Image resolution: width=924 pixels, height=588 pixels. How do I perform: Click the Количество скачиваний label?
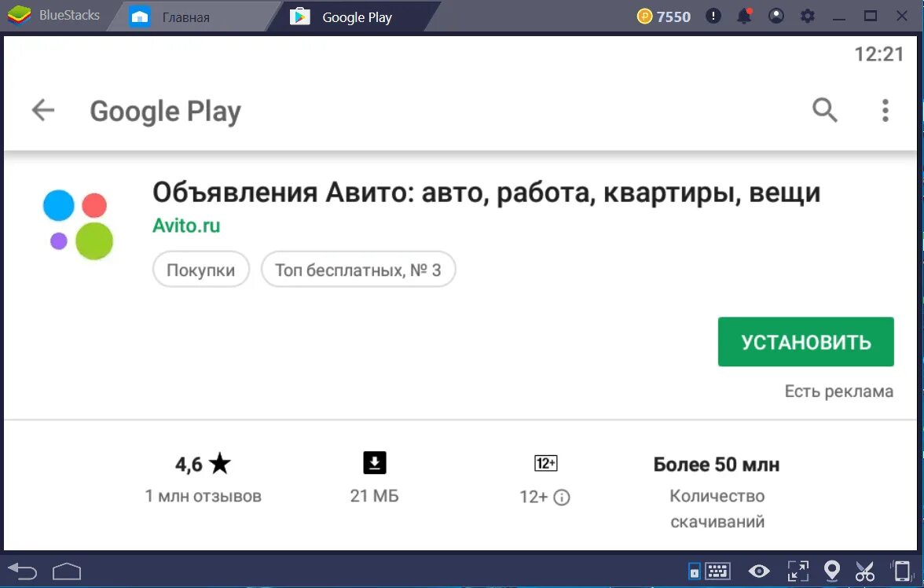click(x=717, y=509)
